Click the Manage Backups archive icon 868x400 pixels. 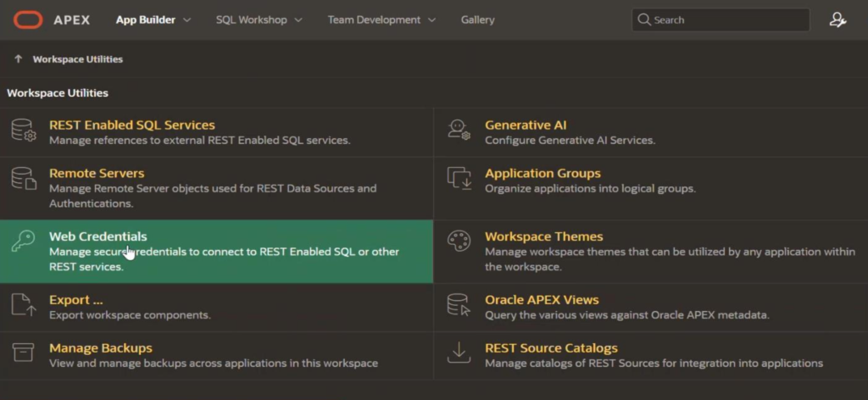pos(23,353)
